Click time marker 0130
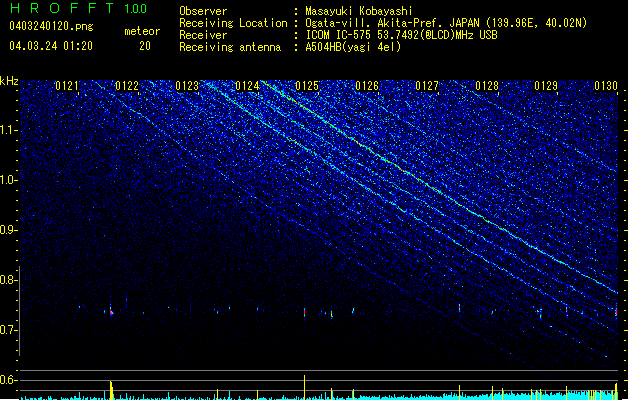 tap(606, 86)
